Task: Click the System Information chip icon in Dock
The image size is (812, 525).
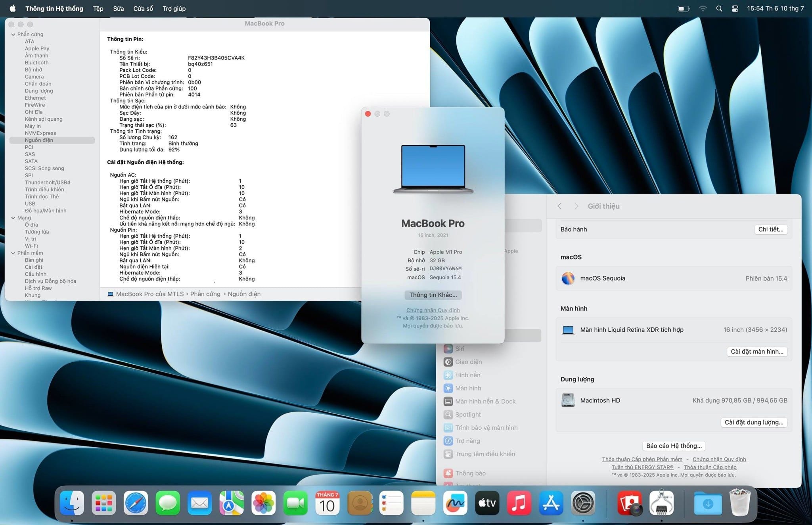Action: (661, 503)
